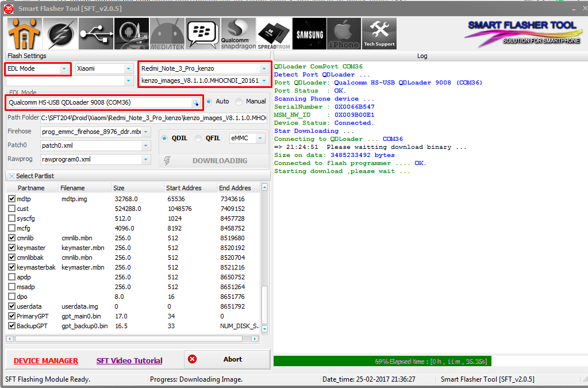This screenshot has width=588, height=388.
Task: Select the lightning bolt flash icon
Action: click(60, 33)
